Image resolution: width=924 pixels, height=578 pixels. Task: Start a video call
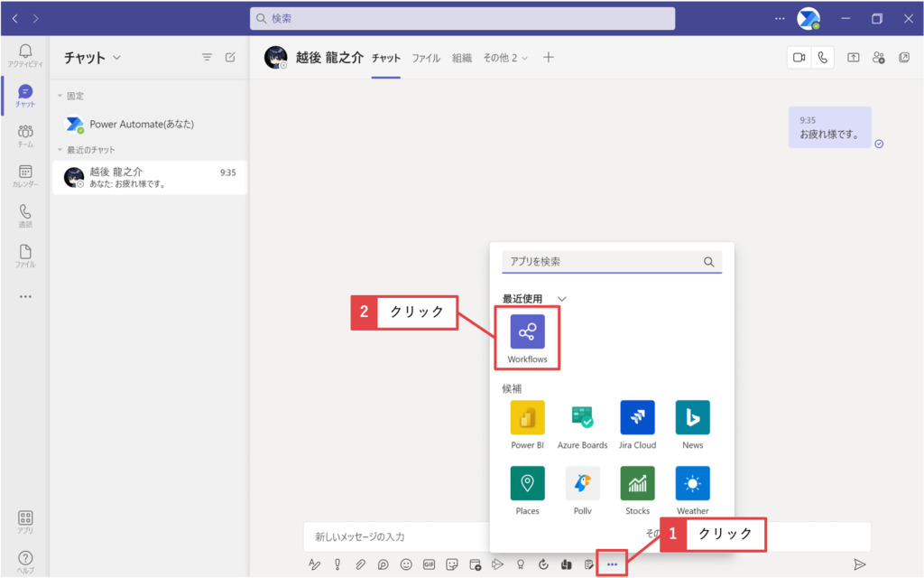point(799,57)
